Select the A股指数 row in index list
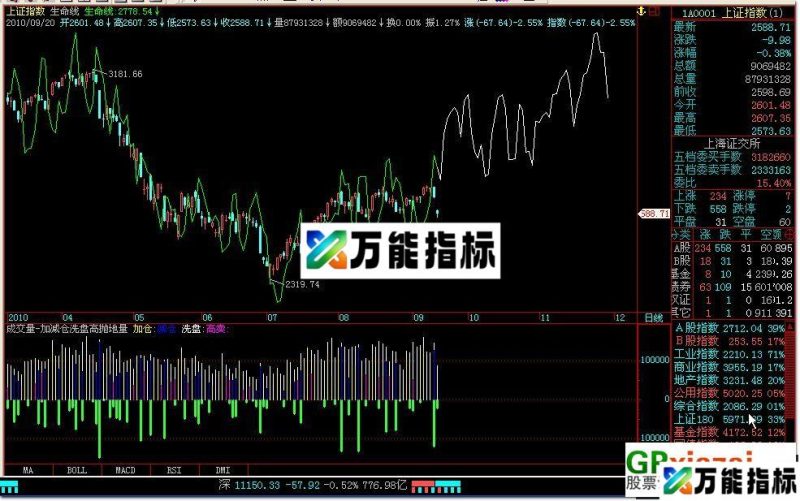This screenshot has width=800, height=501. click(x=732, y=328)
